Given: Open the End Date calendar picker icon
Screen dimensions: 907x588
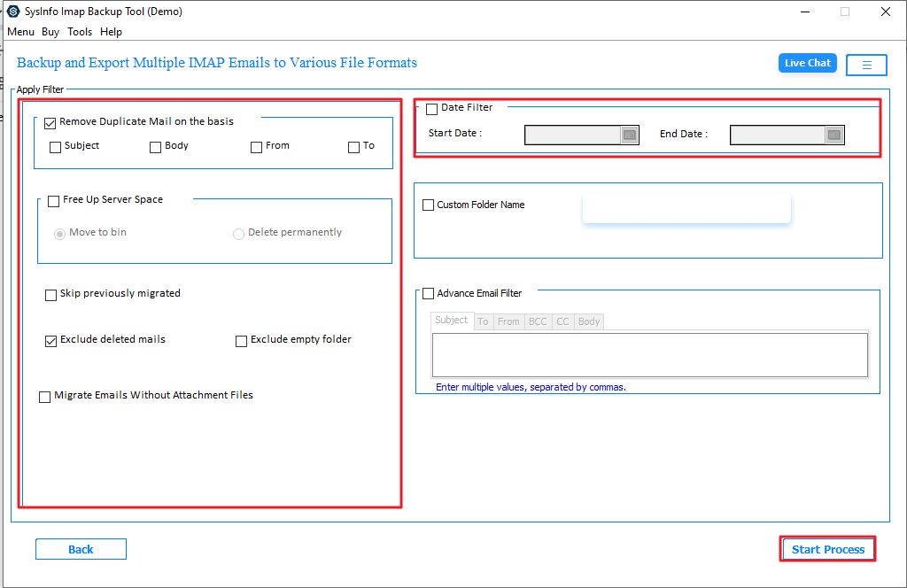Looking at the screenshot, I should (x=833, y=135).
